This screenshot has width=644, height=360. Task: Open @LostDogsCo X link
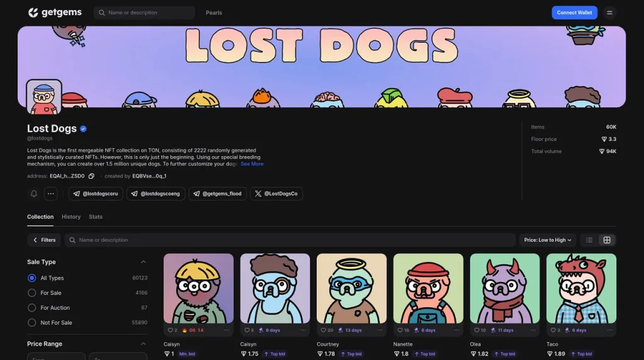pos(277,194)
